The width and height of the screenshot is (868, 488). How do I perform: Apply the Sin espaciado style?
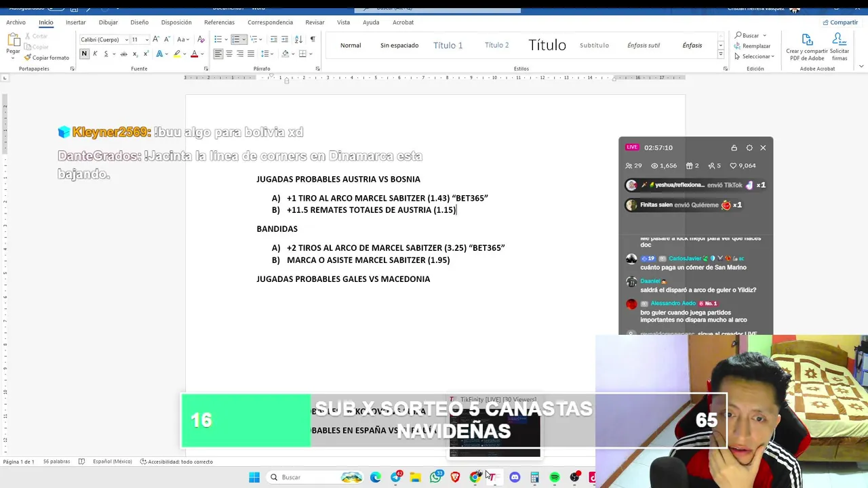tap(399, 45)
